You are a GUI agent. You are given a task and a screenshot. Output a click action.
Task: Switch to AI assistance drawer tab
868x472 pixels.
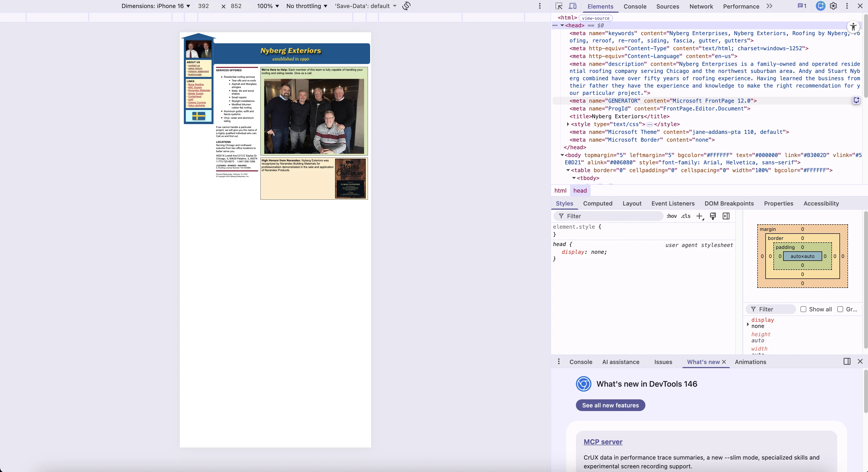621,362
